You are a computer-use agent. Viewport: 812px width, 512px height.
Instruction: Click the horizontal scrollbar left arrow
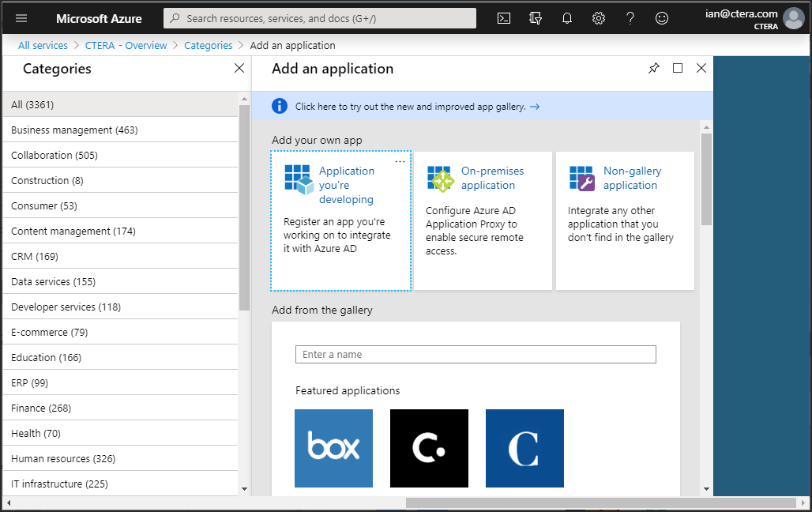pyautogui.click(x=8, y=503)
